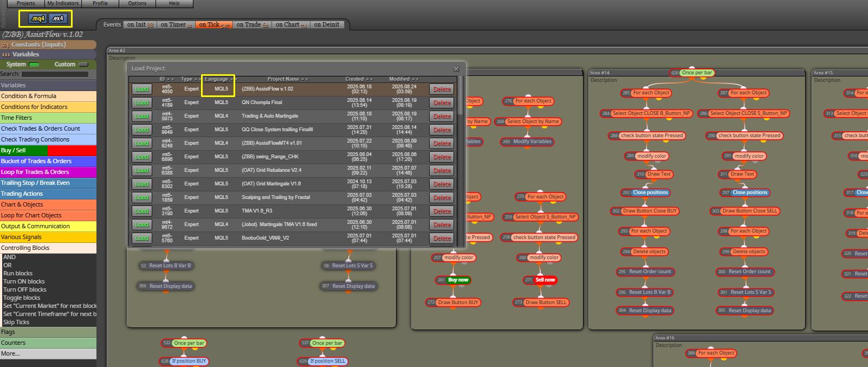Expand the Trailing Stop / Break Even category
The image size is (868, 367).
point(48,183)
